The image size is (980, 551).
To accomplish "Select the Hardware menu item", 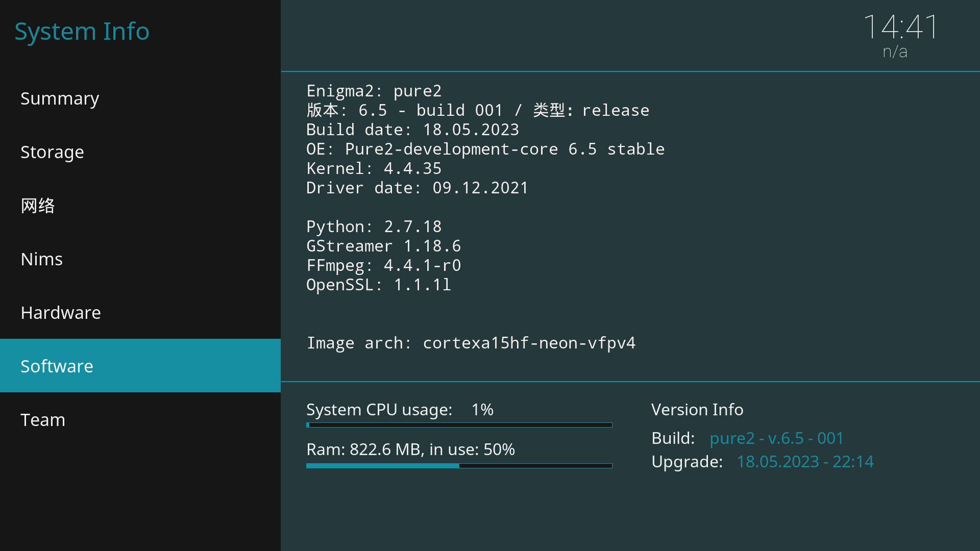I will tap(140, 312).
